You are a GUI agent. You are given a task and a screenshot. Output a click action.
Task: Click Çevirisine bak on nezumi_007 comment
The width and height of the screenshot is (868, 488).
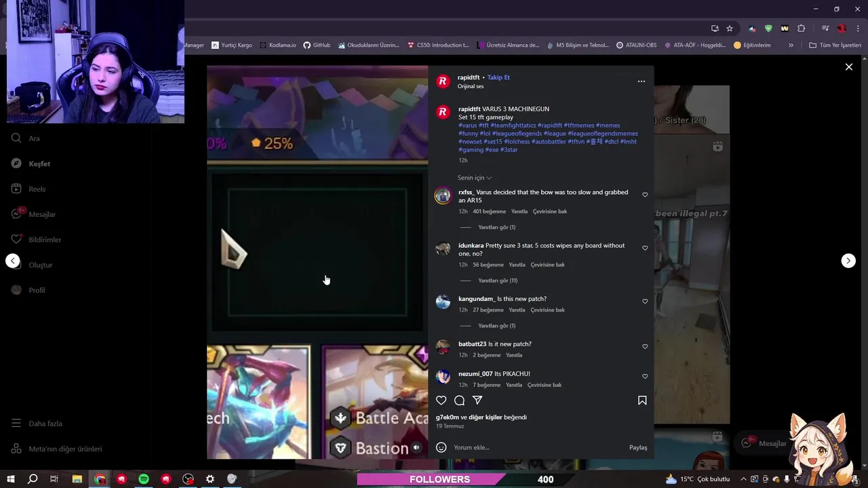545,385
